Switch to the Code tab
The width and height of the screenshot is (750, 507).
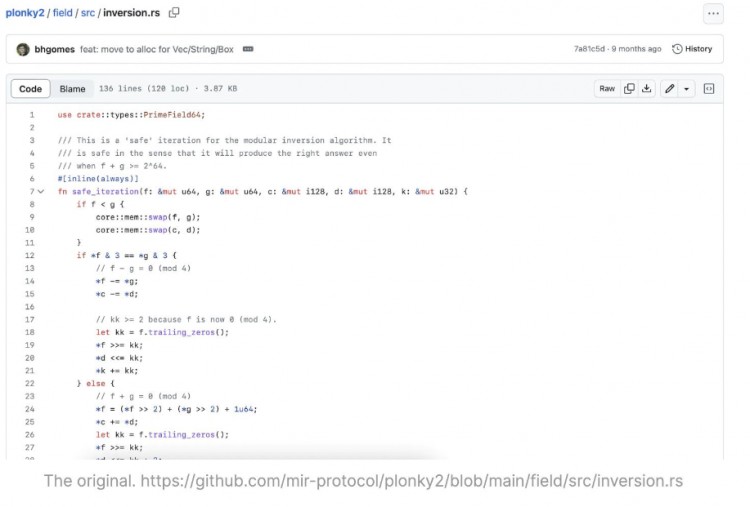(30, 89)
